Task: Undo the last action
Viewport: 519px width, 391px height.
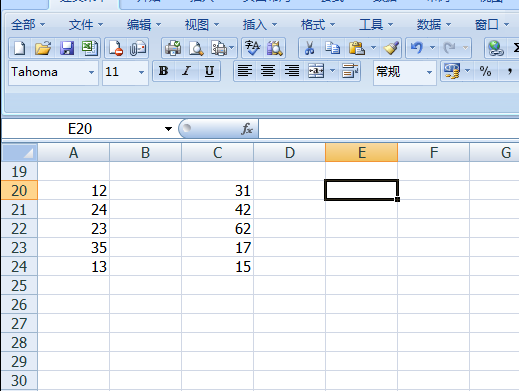Action: tap(417, 48)
